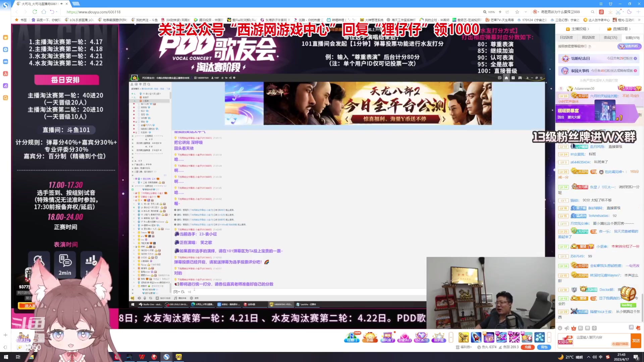Open the address bar dropdown chevron
Screen dimensions: 644x362
tap(526, 12)
